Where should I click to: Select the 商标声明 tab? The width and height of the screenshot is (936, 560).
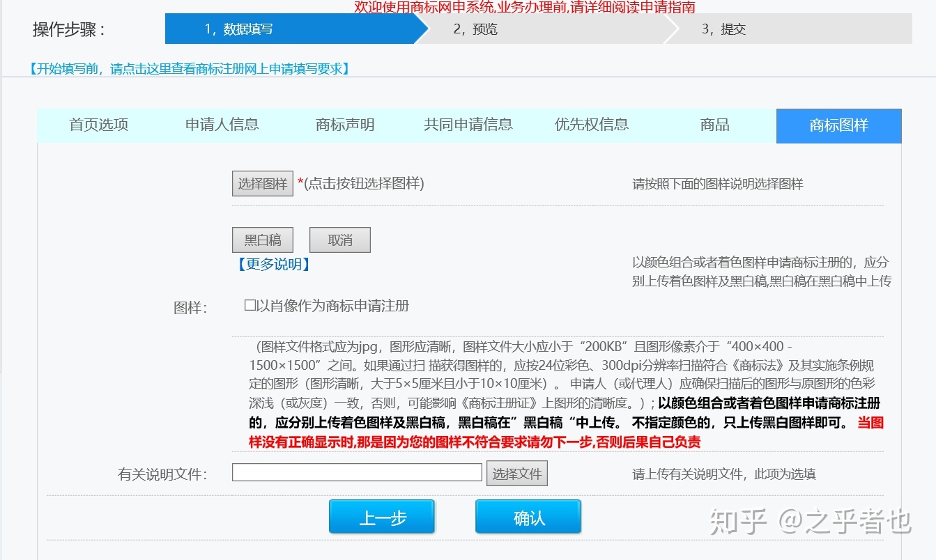[x=345, y=125]
